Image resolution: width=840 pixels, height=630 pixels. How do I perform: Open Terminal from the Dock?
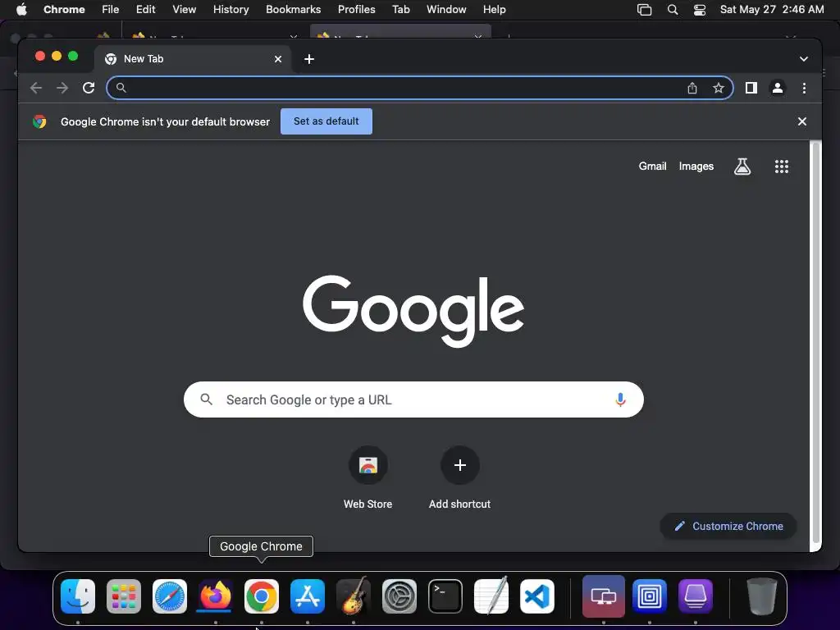point(445,596)
